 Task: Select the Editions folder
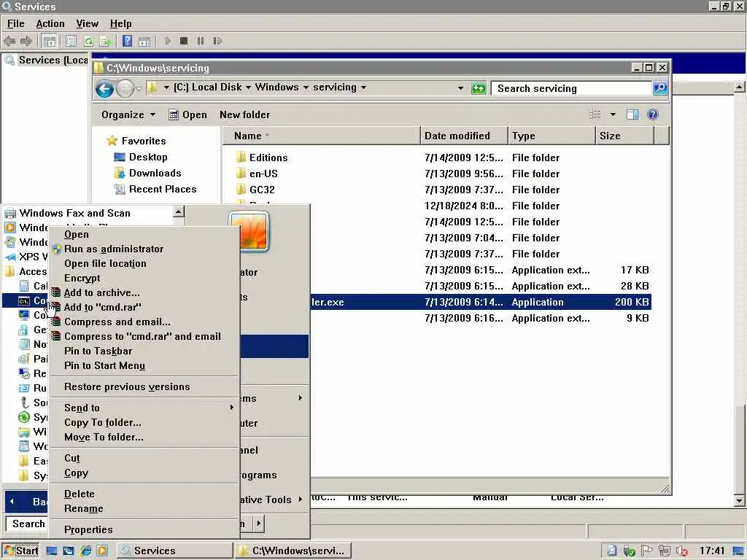(268, 157)
